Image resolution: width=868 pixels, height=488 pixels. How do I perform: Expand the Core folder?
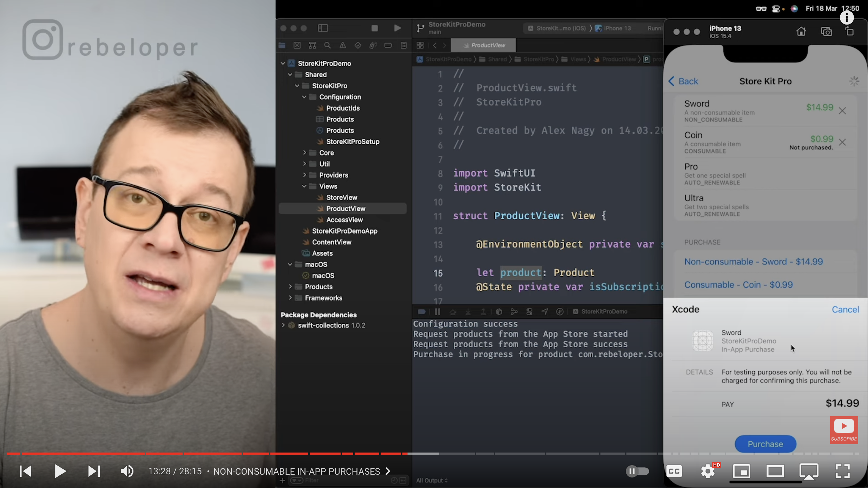click(x=304, y=153)
